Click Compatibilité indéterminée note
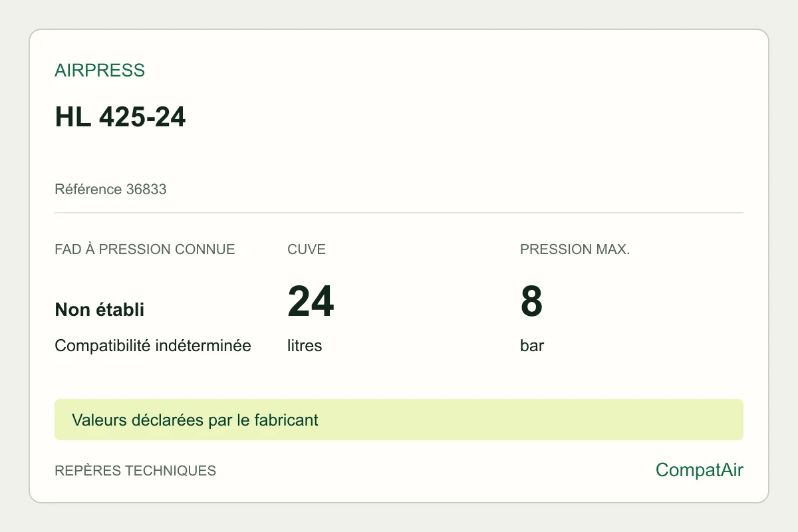 pos(153,346)
